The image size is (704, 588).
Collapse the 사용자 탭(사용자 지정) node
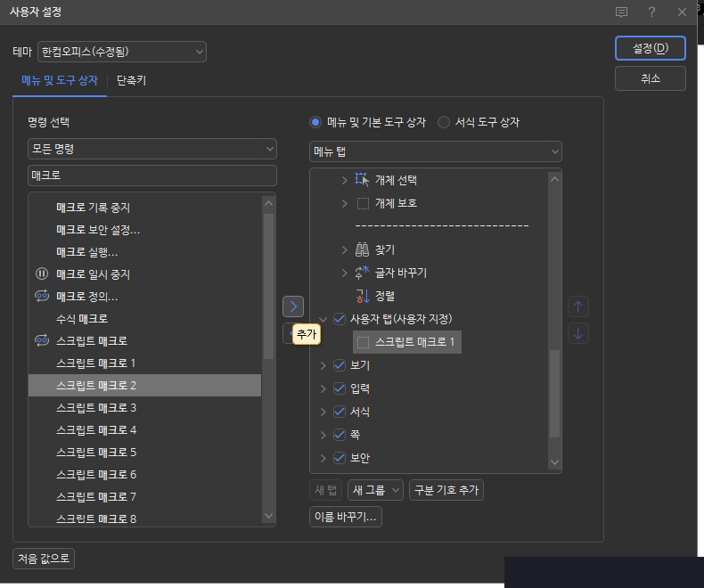click(323, 319)
